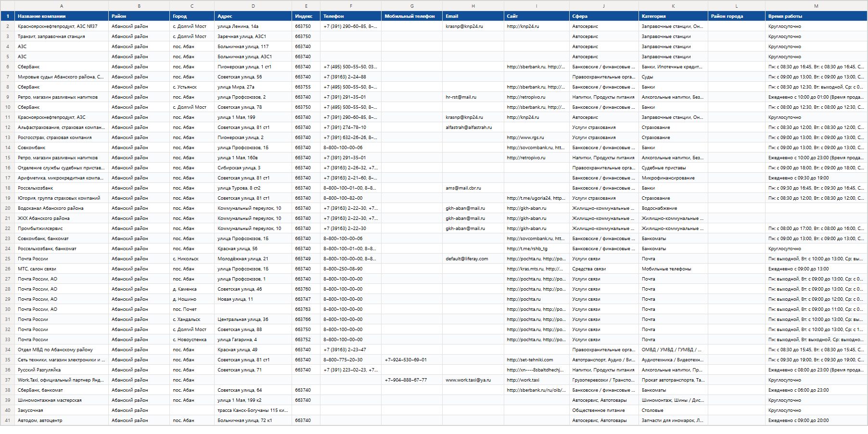Select the 'Сибирская улица, 3' address cell
868x434 pixels.
tap(253, 168)
